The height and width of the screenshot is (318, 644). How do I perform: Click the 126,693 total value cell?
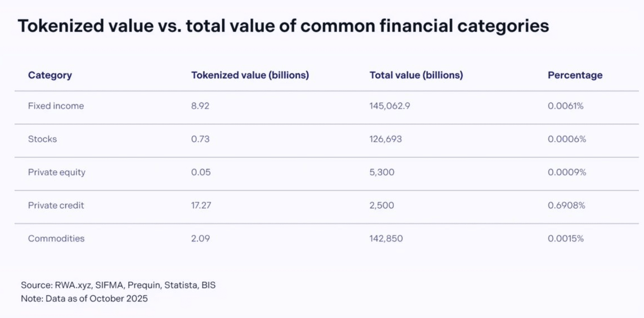386,139
